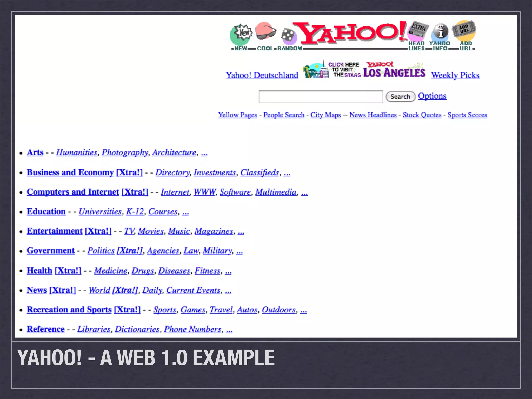Open Phone Numbers subcategory
The image size is (532, 399).
[192, 329]
